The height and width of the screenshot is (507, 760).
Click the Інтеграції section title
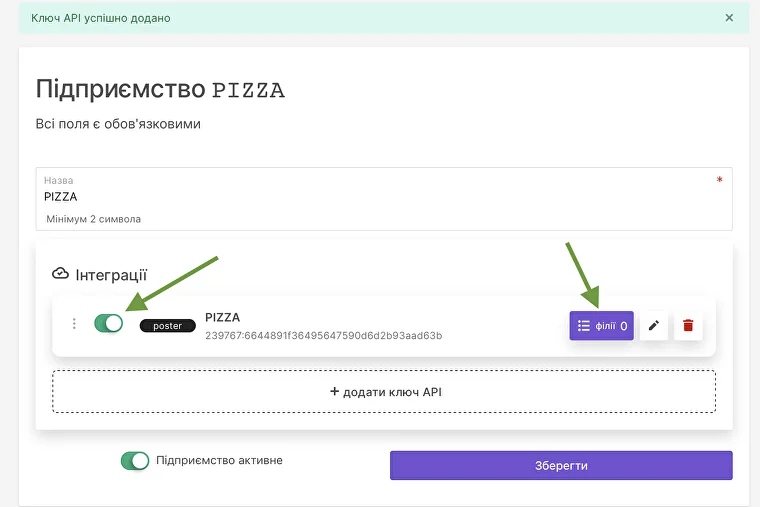click(111, 274)
